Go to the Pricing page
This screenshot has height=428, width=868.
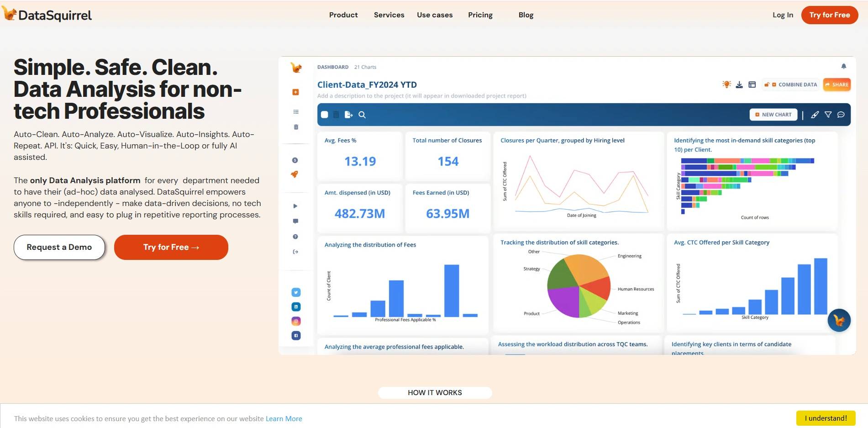(480, 15)
